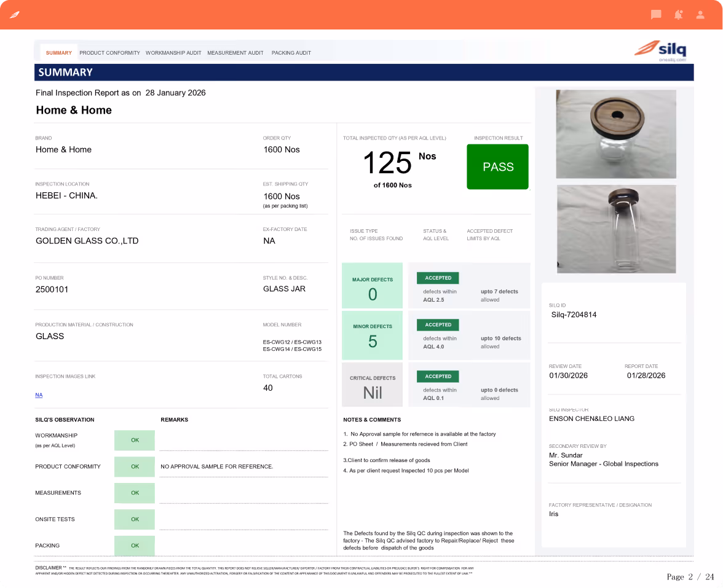Select inspector name ENSON CHEN&LEO LIANG
723x588 pixels.
click(591, 419)
